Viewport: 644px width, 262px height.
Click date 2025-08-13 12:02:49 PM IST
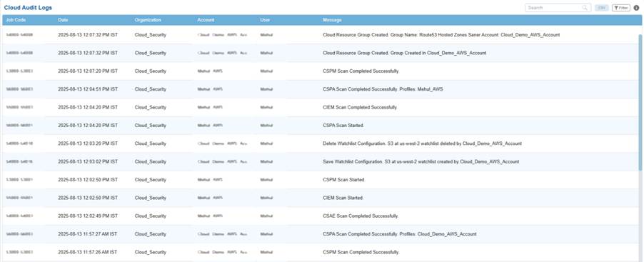88,216
